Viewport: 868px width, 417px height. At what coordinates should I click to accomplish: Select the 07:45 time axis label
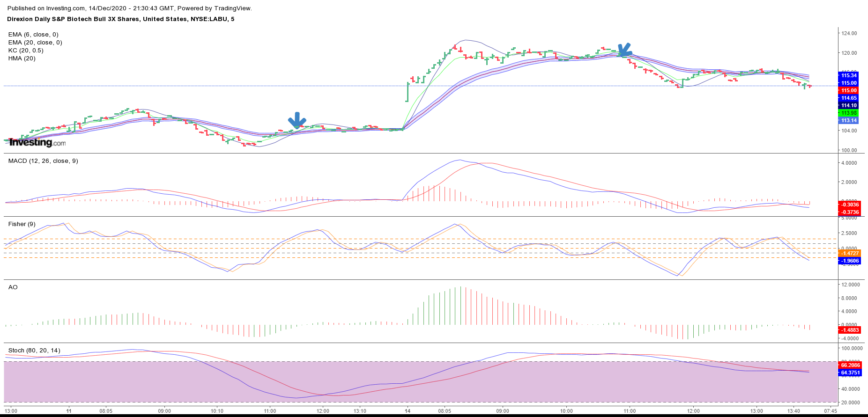(x=831, y=411)
